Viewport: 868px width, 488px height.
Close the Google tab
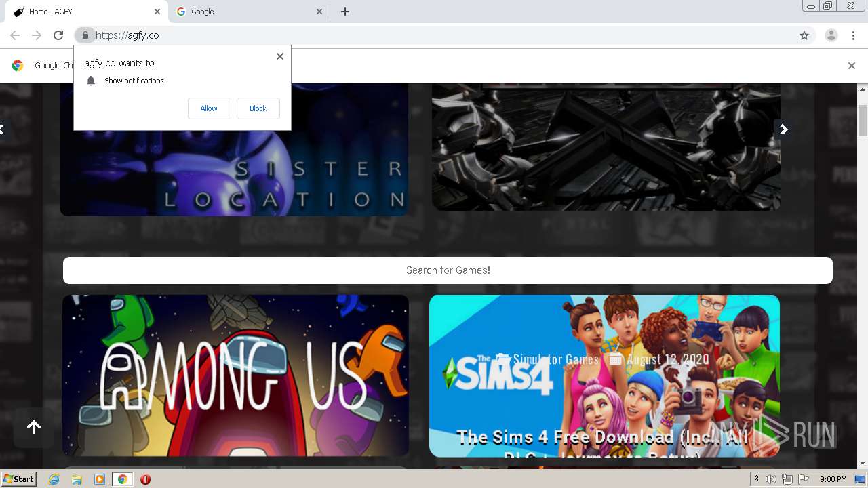point(320,12)
